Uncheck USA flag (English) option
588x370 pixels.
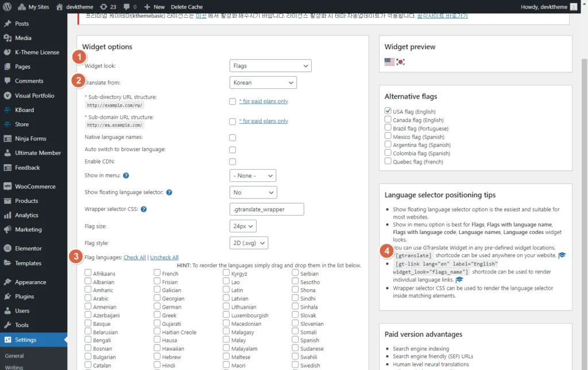pyautogui.click(x=388, y=111)
